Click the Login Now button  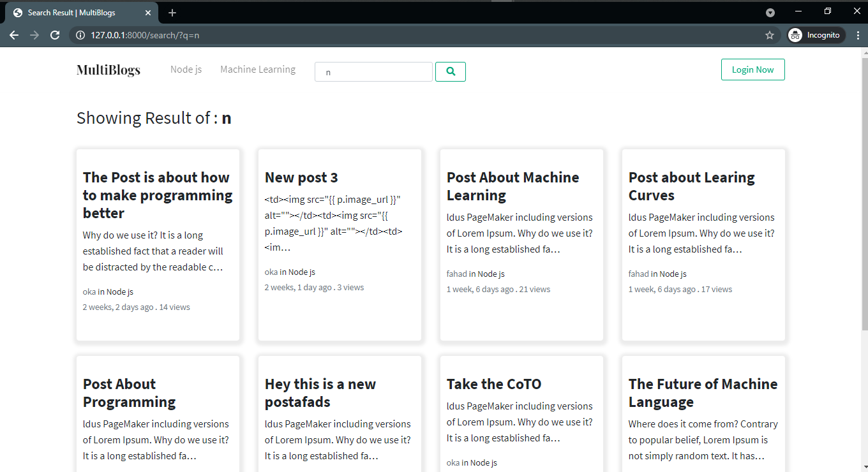[753, 70]
